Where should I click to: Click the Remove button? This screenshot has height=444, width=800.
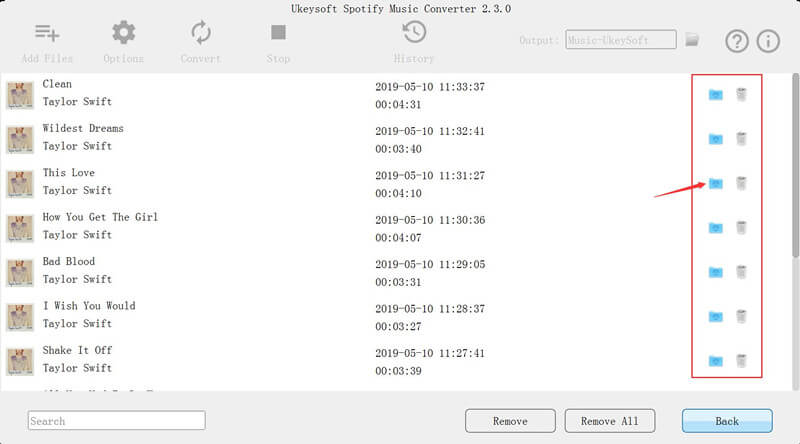click(x=510, y=421)
